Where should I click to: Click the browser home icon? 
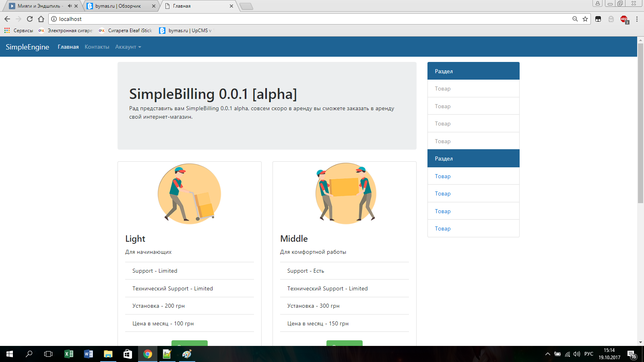tap(41, 19)
